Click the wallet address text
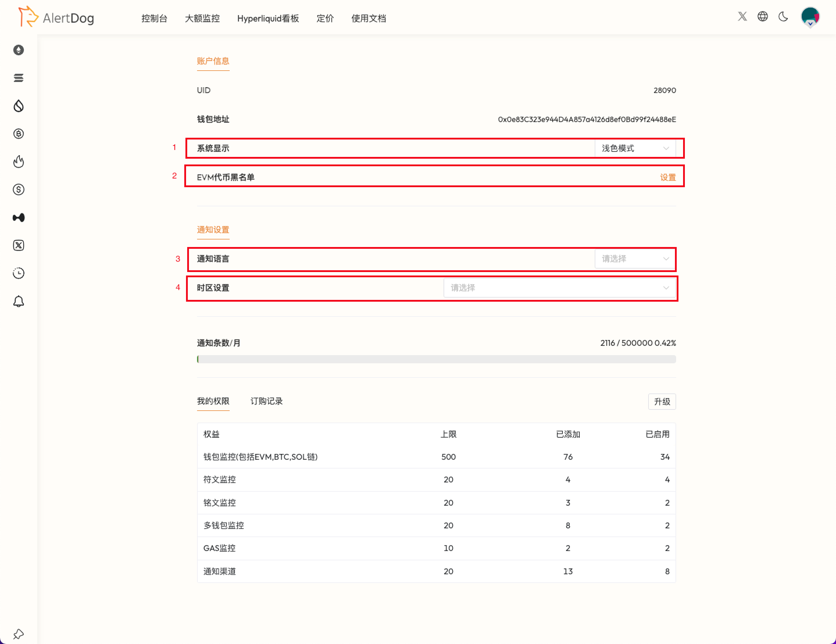This screenshot has height=644, width=836. click(587, 119)
